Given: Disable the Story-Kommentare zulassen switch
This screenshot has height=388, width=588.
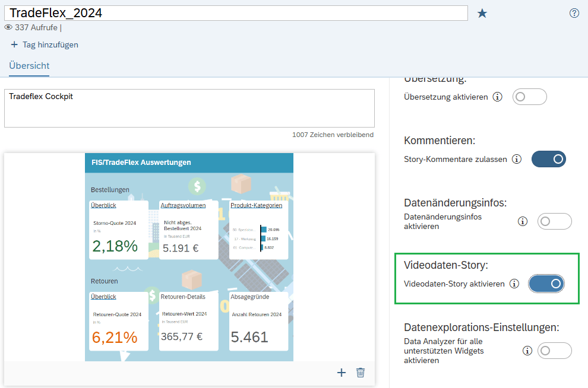Looking at the screenshot, I should pyautogui.click(x=549, y=159).
